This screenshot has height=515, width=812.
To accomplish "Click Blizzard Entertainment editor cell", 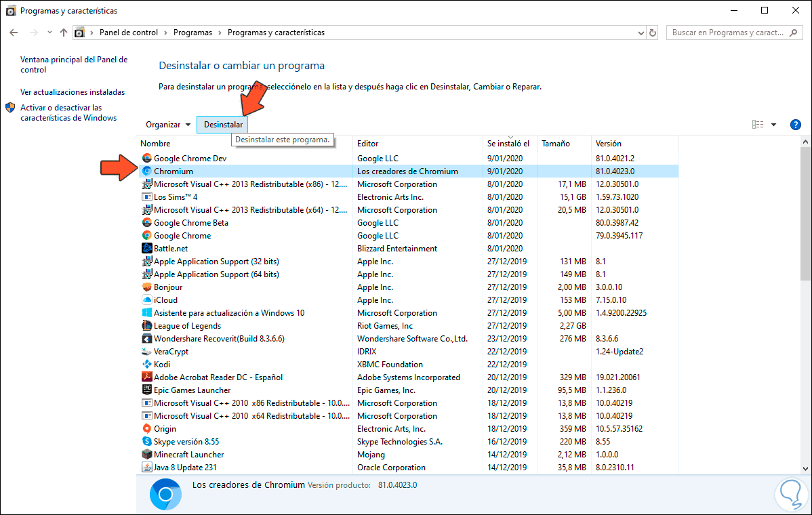I will pos(397,249).
